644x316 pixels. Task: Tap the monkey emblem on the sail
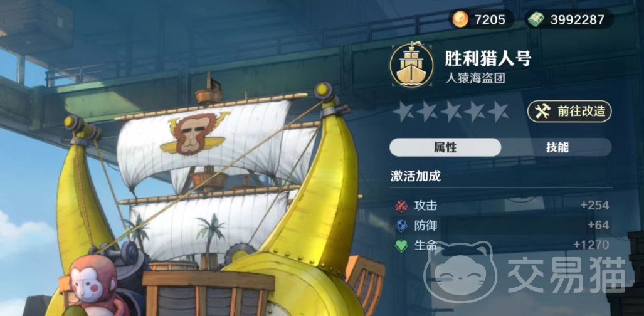pyautogui.click(x=194, y=134)
